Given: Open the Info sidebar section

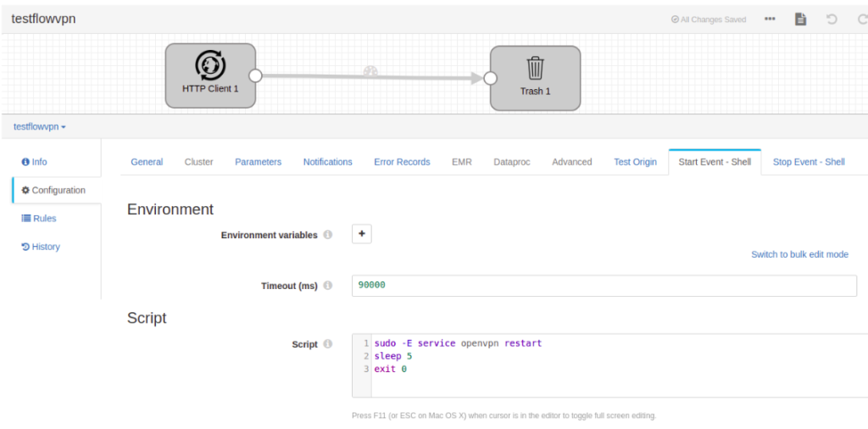Looking at the screenshot, I should 34,162.
